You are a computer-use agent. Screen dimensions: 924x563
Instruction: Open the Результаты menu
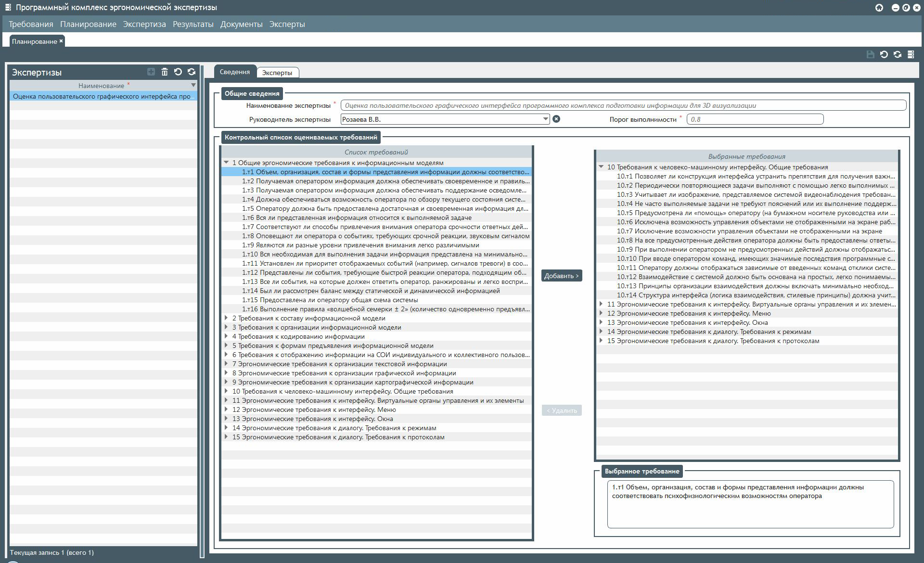pos(193,24)
